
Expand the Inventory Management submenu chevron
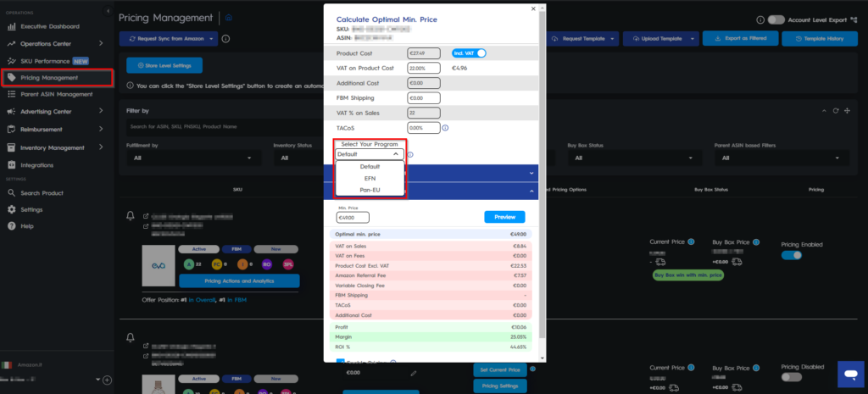tap(101, 147)
